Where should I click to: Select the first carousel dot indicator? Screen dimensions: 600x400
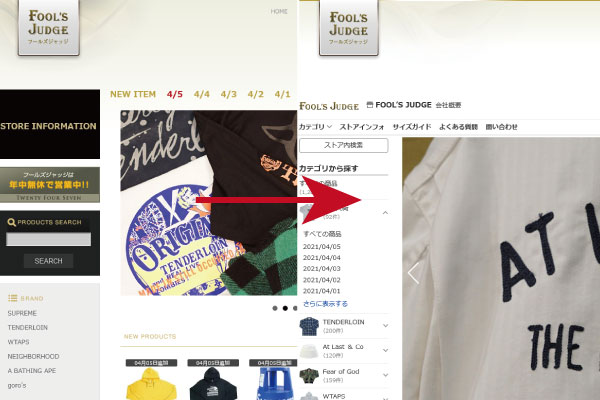(275, 308)
